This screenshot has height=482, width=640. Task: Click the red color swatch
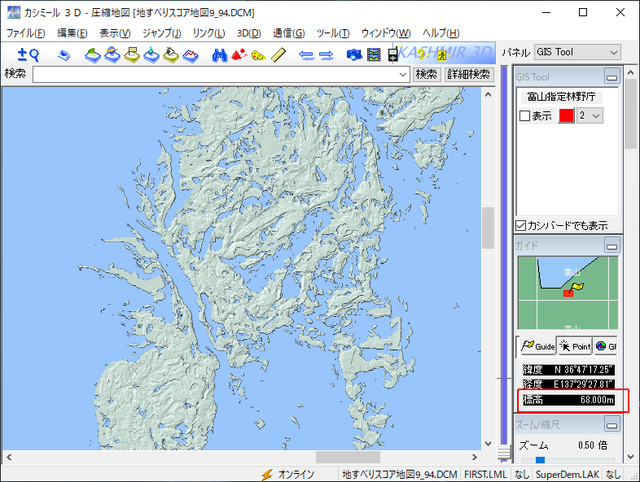click(x=566, y=116)
